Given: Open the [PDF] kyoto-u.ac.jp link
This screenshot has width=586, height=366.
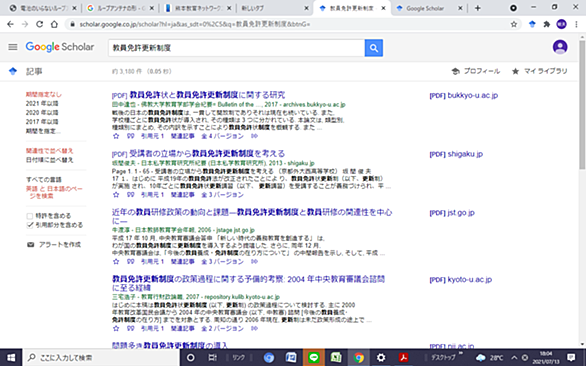Looking at the screenshot, I should pos(460,280).
